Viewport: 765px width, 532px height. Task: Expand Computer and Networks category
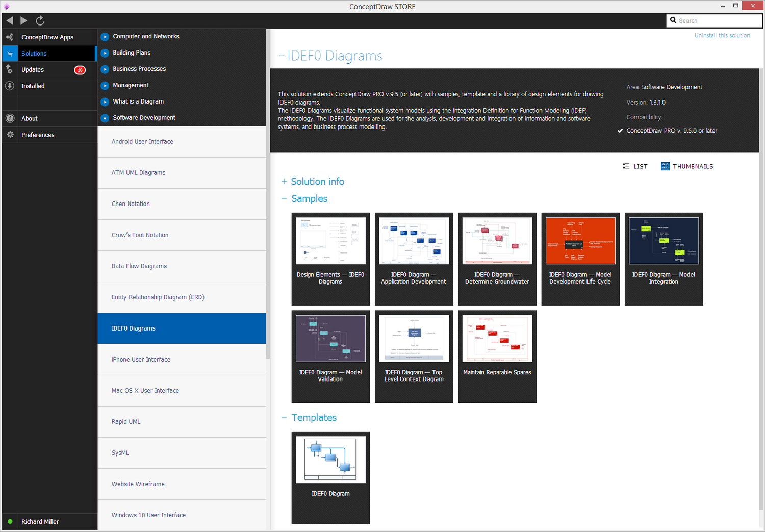[105, 37]
